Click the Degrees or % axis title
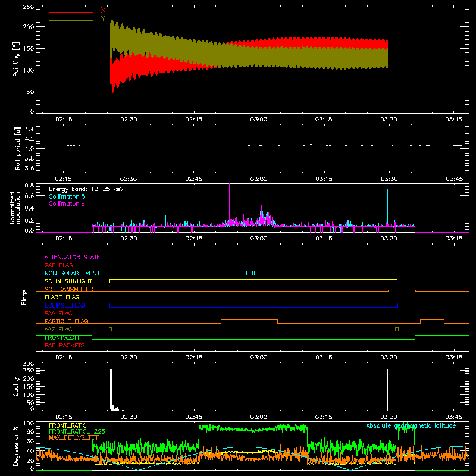Screen dimensions: 476x476 point(16,446)
